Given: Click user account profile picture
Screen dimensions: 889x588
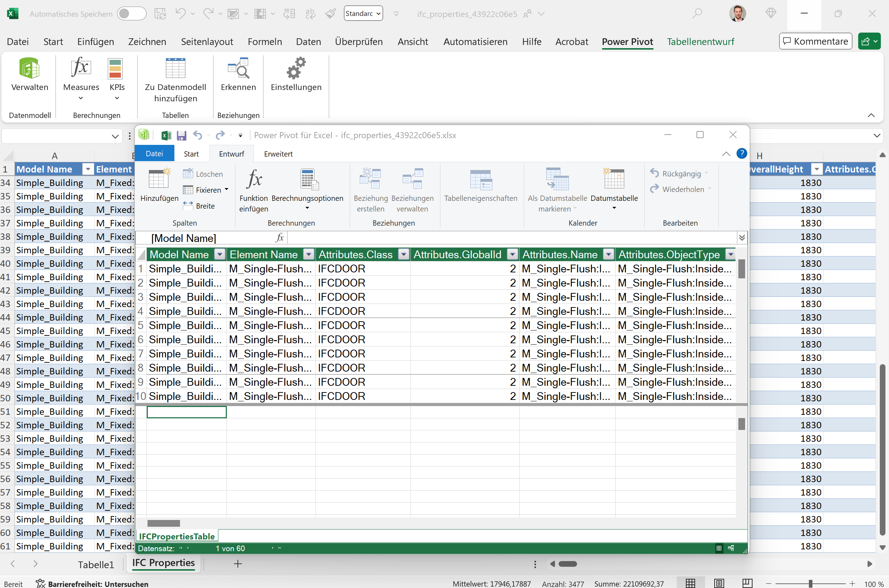Looking at the screenshot, I should (x=737, y=14).
